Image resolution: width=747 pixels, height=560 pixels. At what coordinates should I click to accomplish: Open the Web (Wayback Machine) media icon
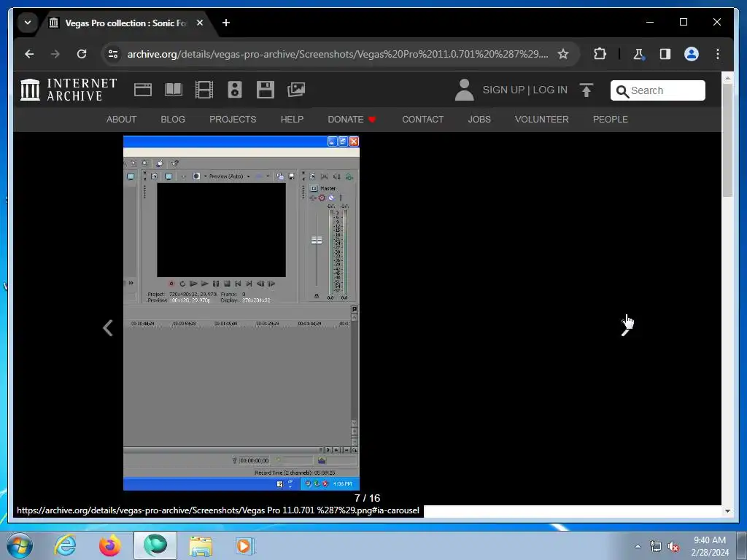tap(142, 90)
